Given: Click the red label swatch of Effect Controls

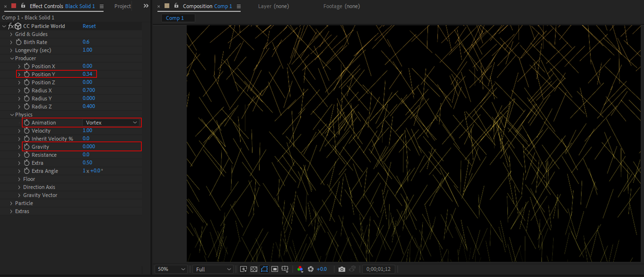Looking at the screenshot, I should click(x=14, y=5).
